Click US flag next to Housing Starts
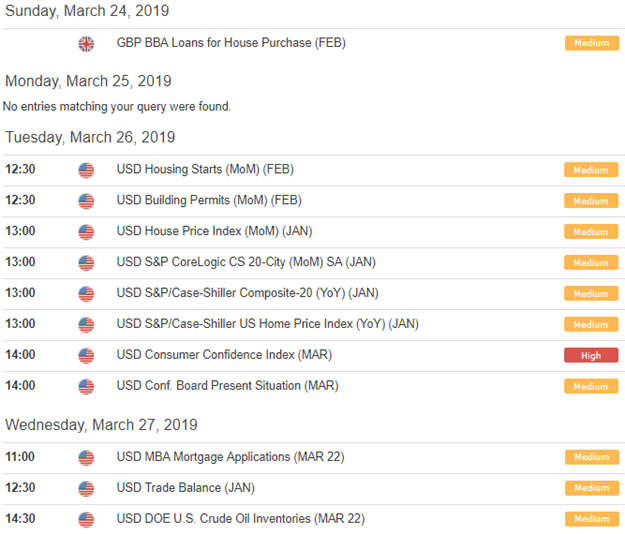Image resolution: width=625 pixels, height=534 pixels. click(x=86, y=170)
